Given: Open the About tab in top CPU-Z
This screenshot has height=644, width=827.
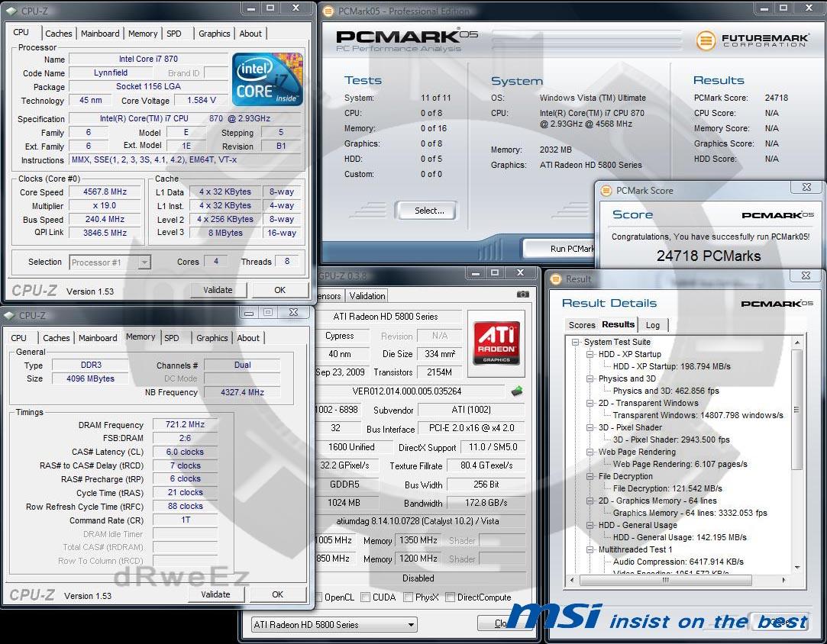Looking at the screenshot, I should click(250, 34).
